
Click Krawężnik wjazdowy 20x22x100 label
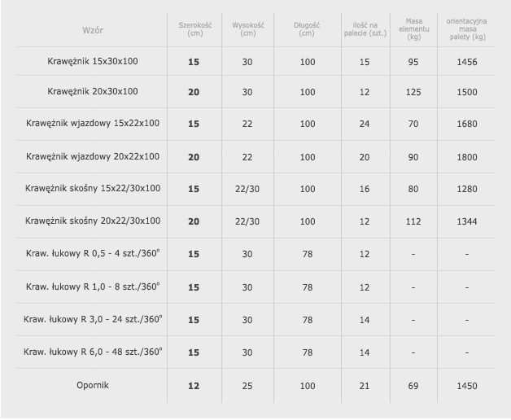point(93,156)
